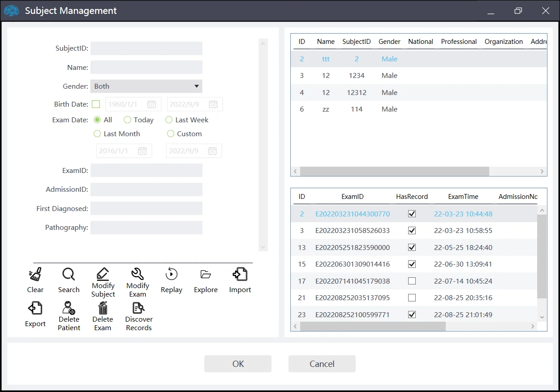
Task: Click the Import icon
Action: coord(240,274)
